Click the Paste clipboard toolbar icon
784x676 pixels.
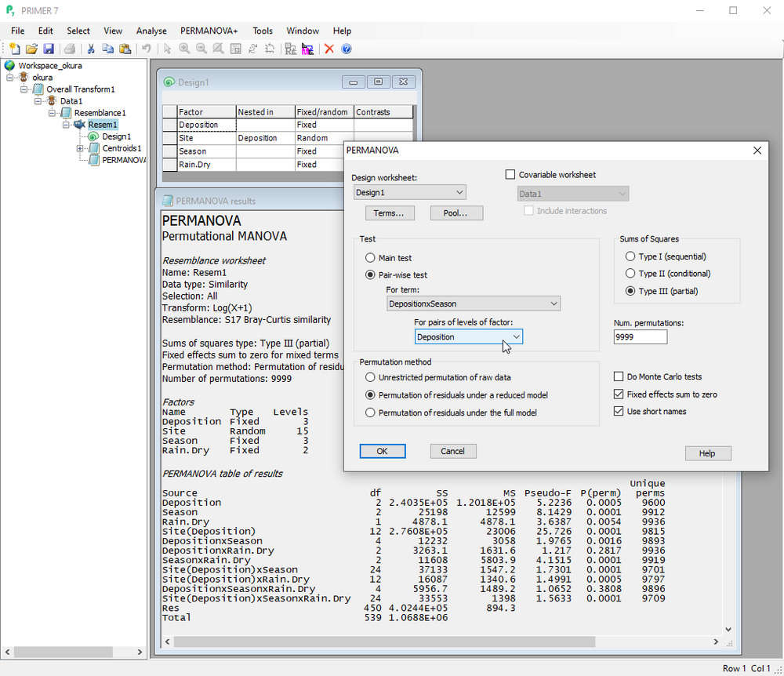(125, 49)
